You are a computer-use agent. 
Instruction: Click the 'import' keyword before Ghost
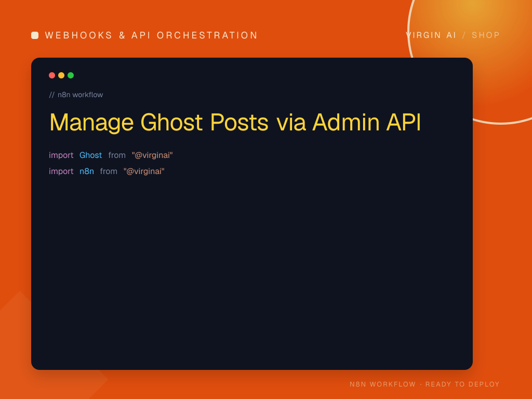point(61,155)
